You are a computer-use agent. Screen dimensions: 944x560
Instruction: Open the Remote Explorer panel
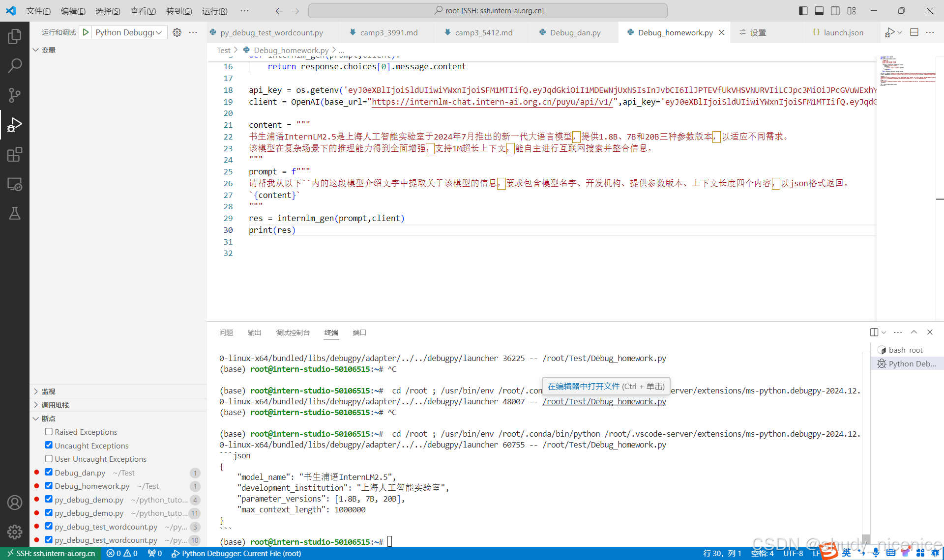tap(15, 184)
